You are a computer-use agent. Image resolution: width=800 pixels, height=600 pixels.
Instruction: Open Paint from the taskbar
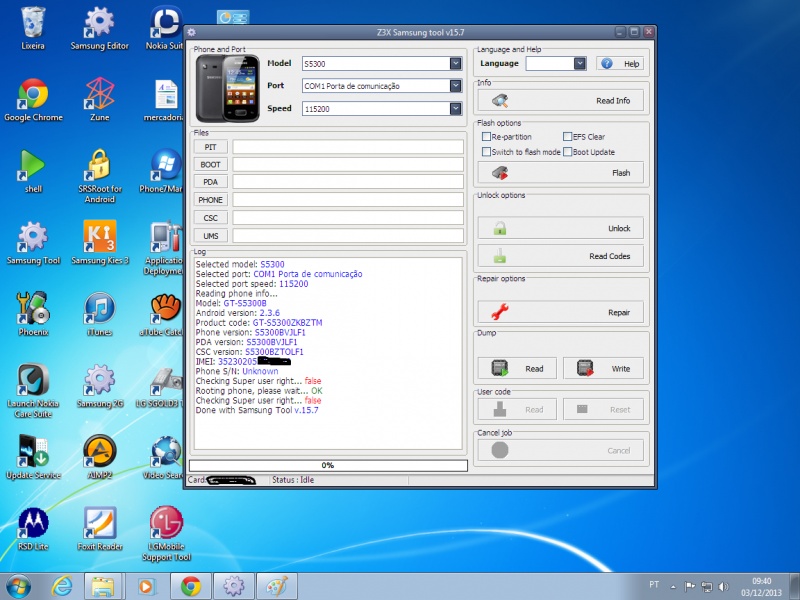(x=277, y=586)
